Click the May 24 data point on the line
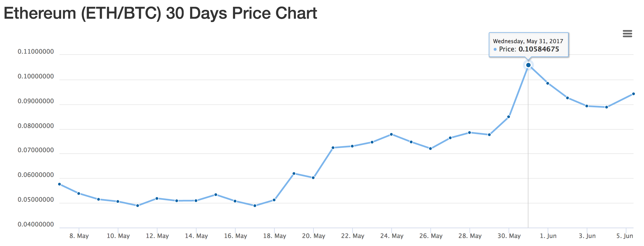 pos(391,135)
